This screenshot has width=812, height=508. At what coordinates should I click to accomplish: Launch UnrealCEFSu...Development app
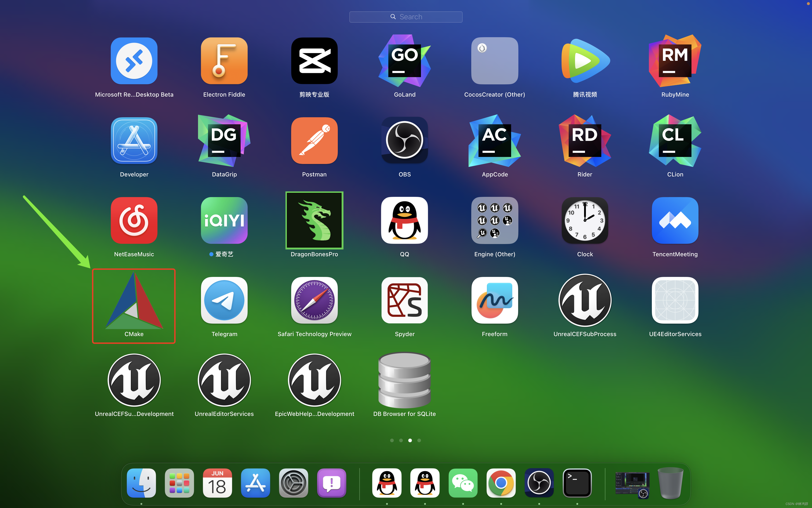pos(134,380)
